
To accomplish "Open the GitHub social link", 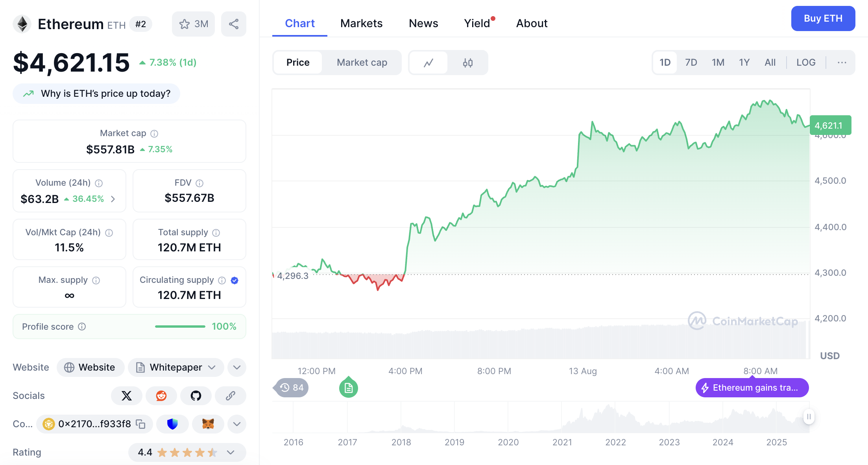I will (x=196, y=396).
